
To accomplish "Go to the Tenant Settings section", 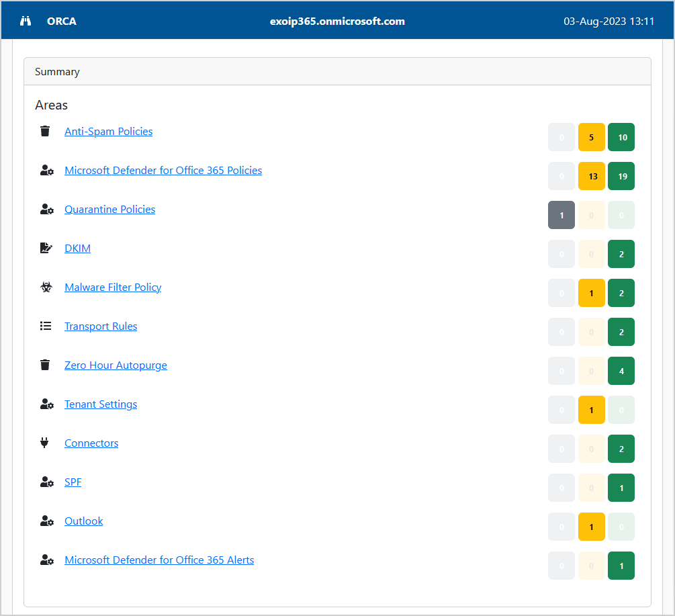I will 101,404.
